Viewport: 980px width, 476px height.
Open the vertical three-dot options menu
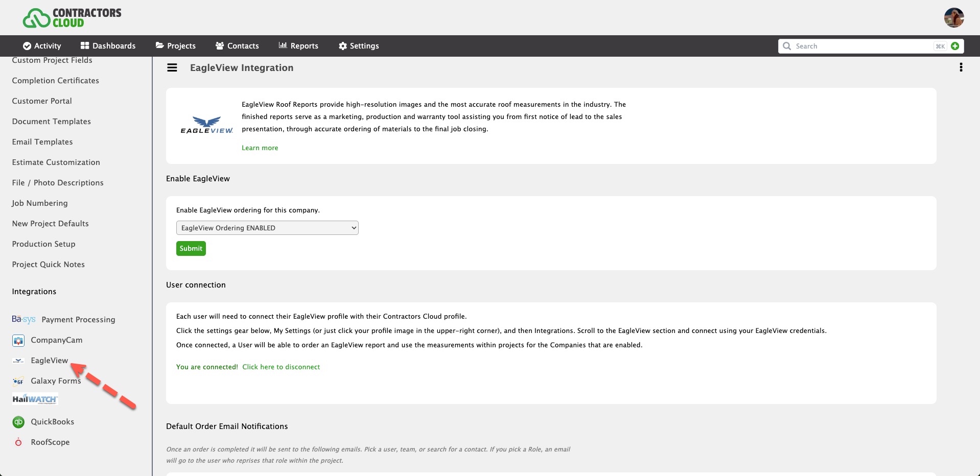tap(961, 67)
